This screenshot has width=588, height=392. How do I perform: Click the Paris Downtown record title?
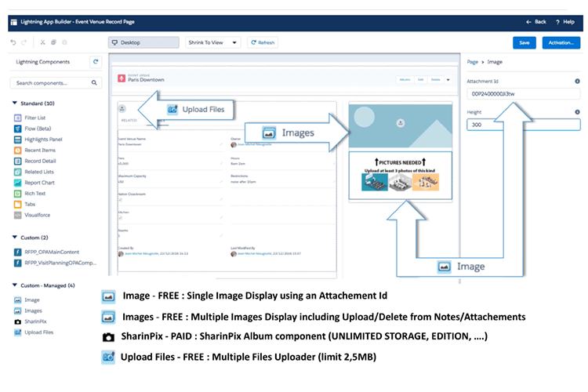[146, 80]
